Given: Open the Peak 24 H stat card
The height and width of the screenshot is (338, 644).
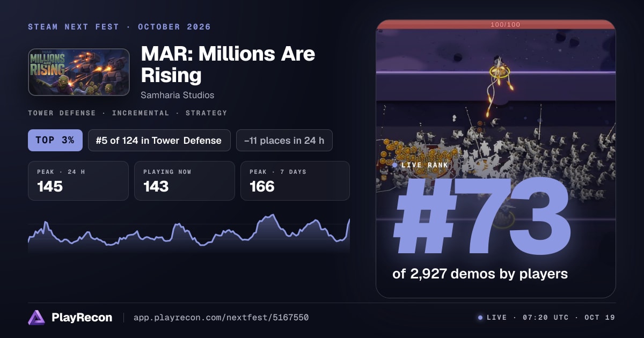Looking at the screenshot, I should pyautogui.click(x=78, y=181).
